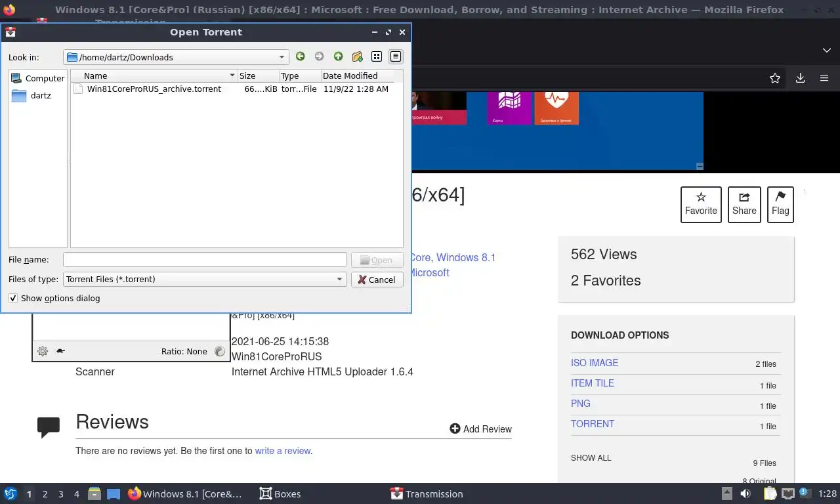Cancel the Open Torrent dialog
Image resolution: width=840 pixels, height=504 pixels.
(377, 279)
